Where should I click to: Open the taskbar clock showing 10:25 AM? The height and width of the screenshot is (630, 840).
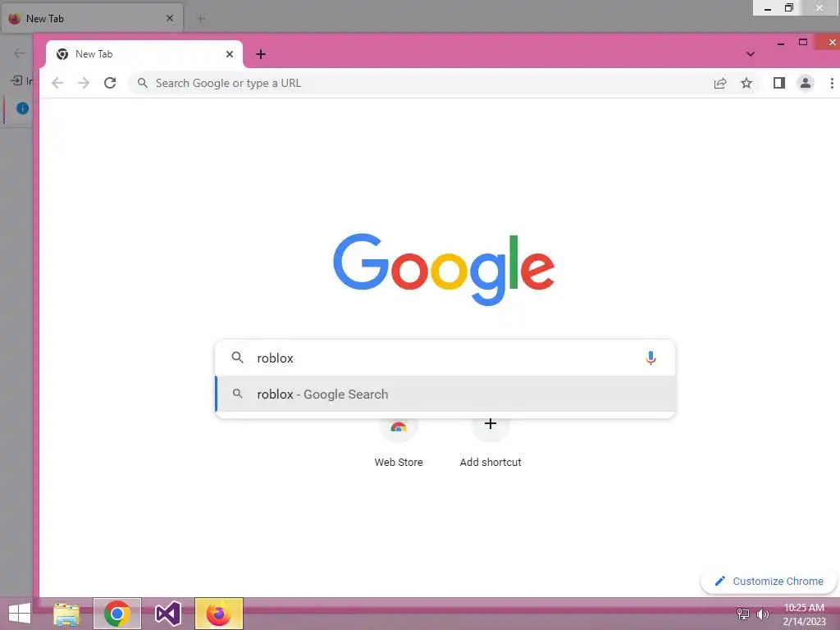pos(804,614)
